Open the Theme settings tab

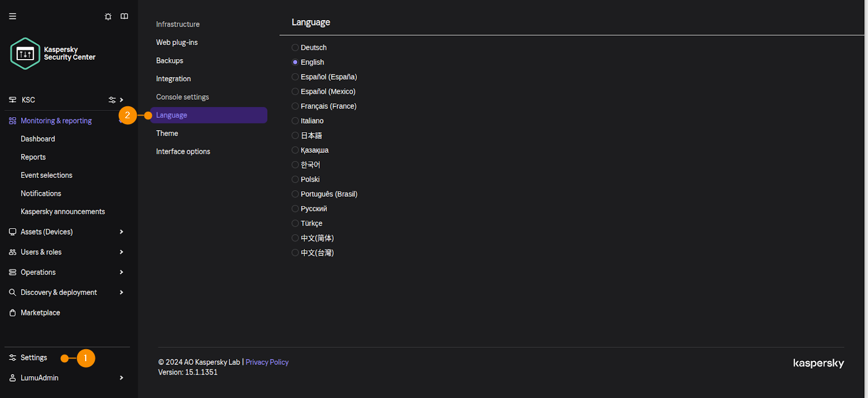tap(167, 133)
